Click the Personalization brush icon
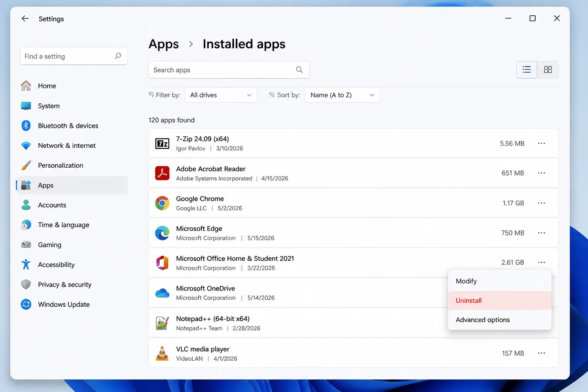The image size is (588, 392). [x=26, y=165]
